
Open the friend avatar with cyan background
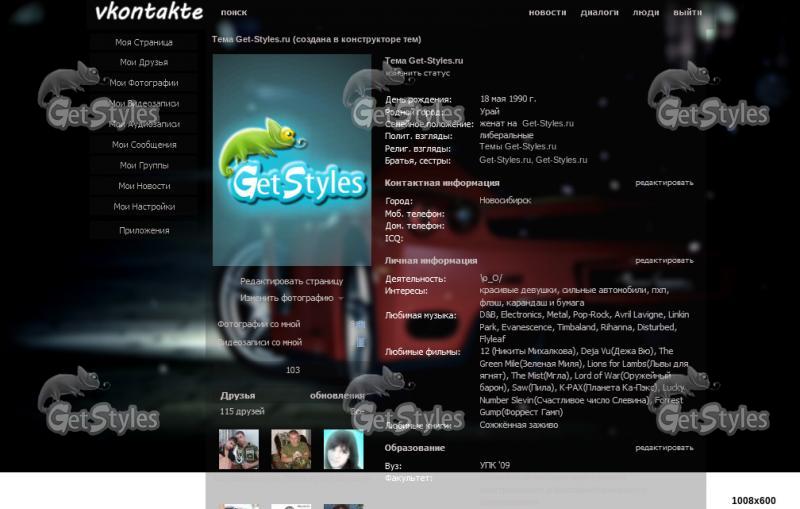coord(343,449)
